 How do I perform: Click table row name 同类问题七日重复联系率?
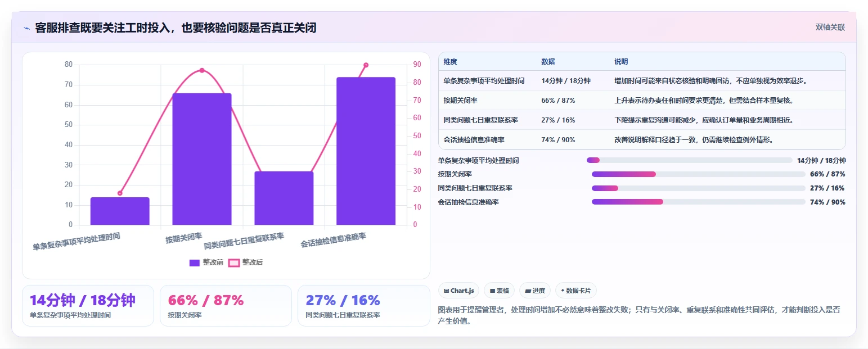[x=480, y=120]
